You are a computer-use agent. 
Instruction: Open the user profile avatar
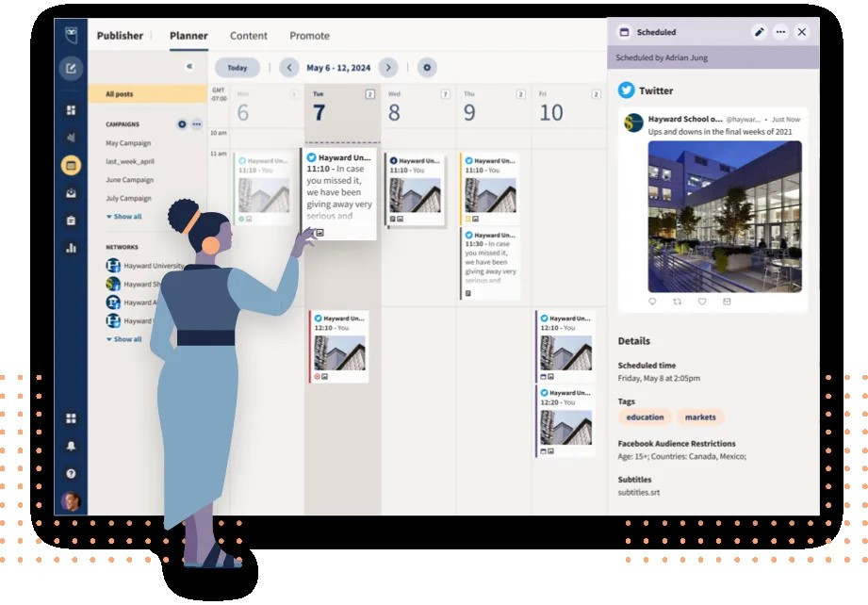click(71, 501)
